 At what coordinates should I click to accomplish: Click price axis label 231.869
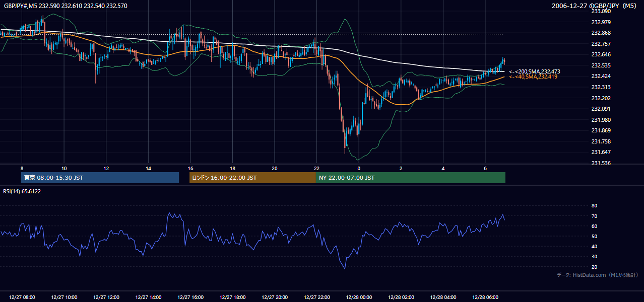(601, 131)
